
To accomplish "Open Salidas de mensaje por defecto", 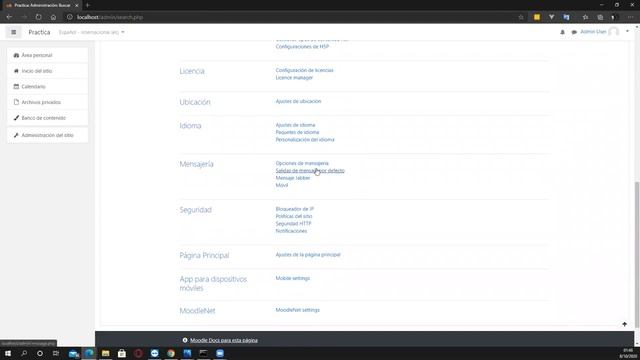I will (x=310, y=171).
